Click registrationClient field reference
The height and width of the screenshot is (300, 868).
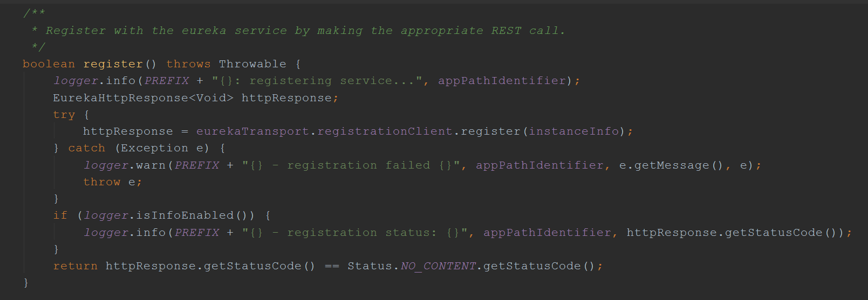tap(385, 131)
